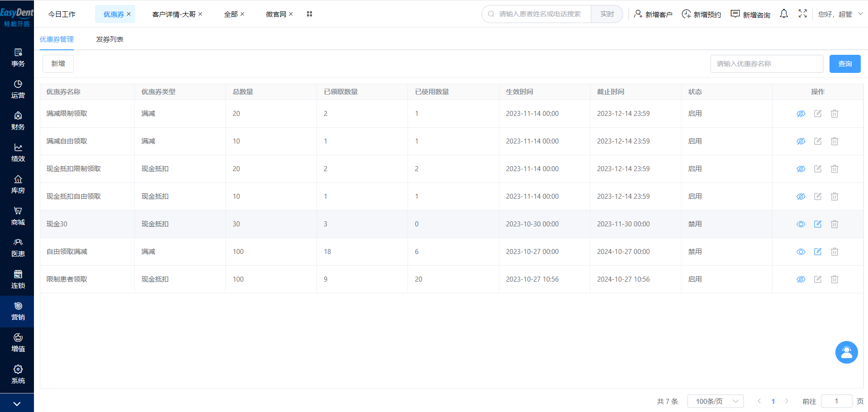This screenshot has width=868, height=412.
Task: Focus the 请输入优惠券名称 input
Action: [x=767, y=64]
